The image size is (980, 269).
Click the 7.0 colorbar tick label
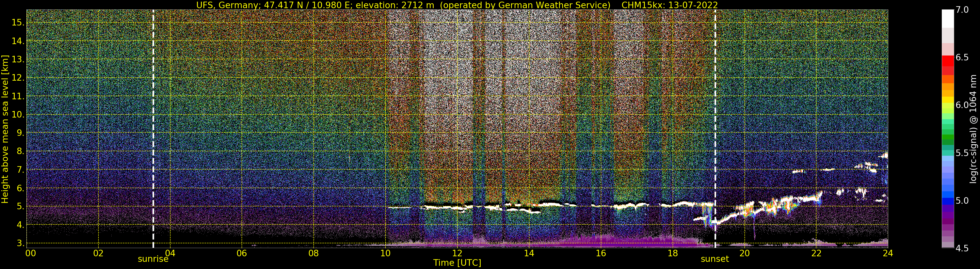point(962,10)
